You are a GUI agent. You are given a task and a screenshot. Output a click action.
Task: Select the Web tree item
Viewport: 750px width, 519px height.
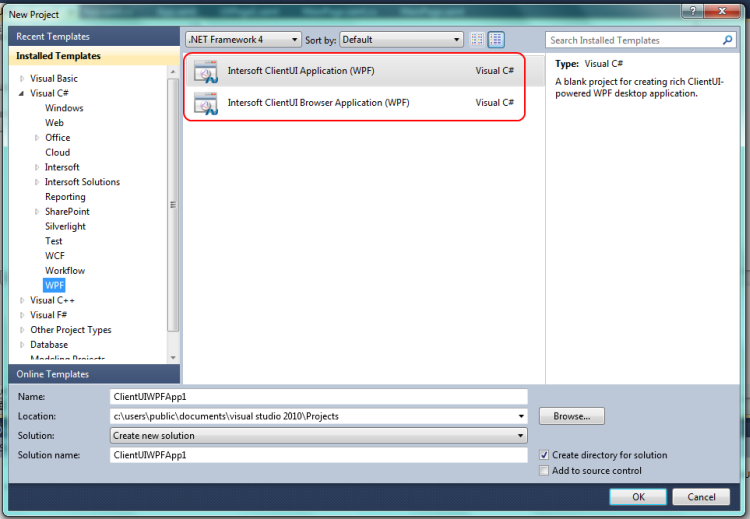pos(54,123)
